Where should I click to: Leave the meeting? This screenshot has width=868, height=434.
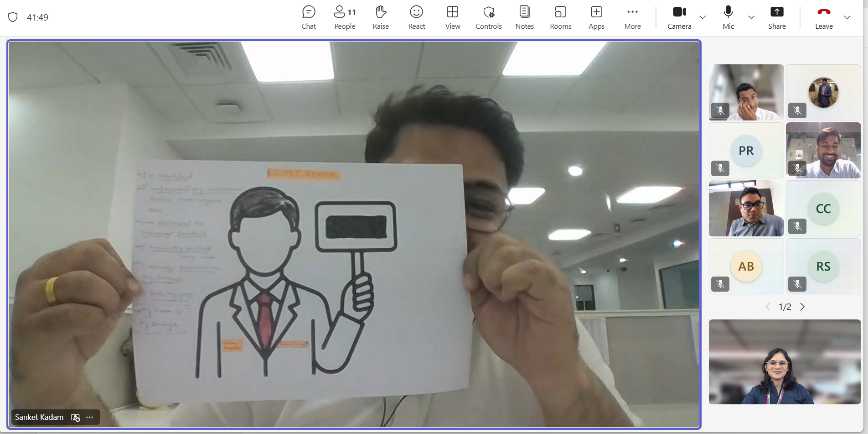(x=824, y=17)
